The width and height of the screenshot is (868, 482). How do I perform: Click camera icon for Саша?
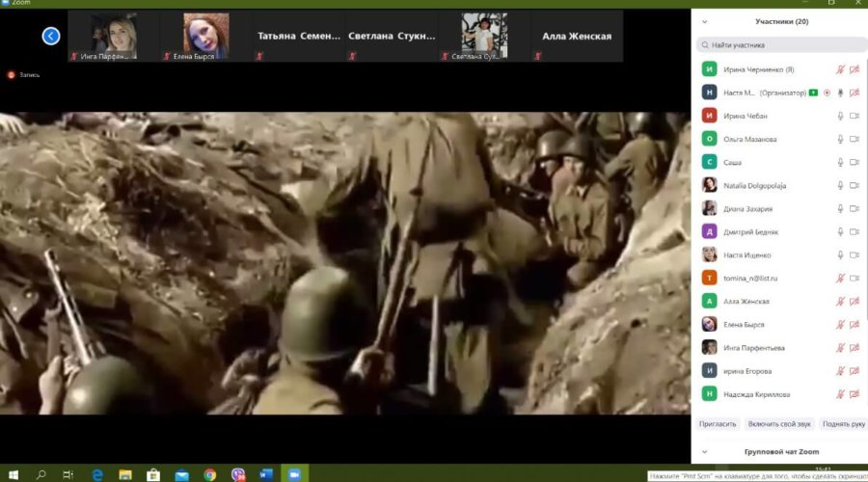pos(854,163)
